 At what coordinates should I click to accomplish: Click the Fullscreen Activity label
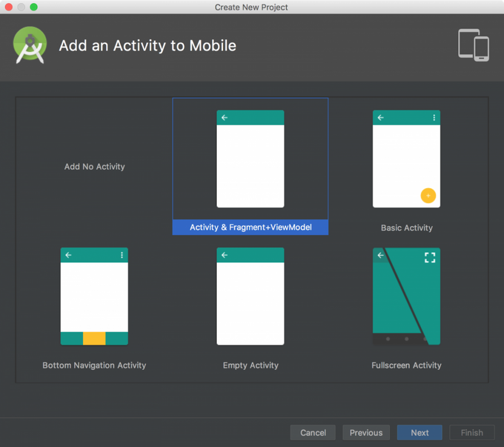406,365
